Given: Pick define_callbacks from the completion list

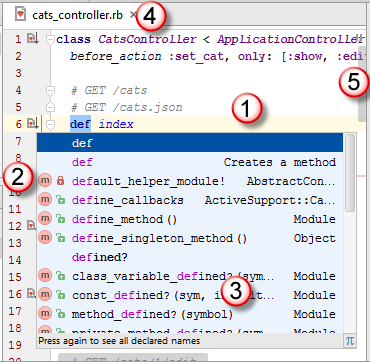Looking at the screenshot, I should tap(190, 200).
